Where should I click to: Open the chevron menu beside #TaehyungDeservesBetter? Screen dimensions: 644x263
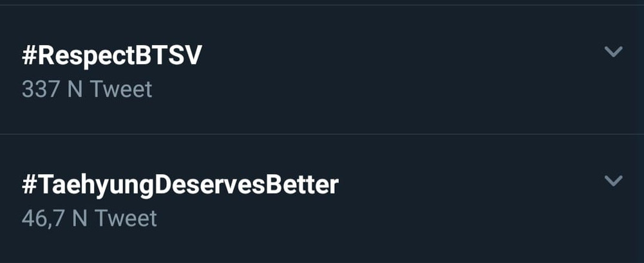613,181
